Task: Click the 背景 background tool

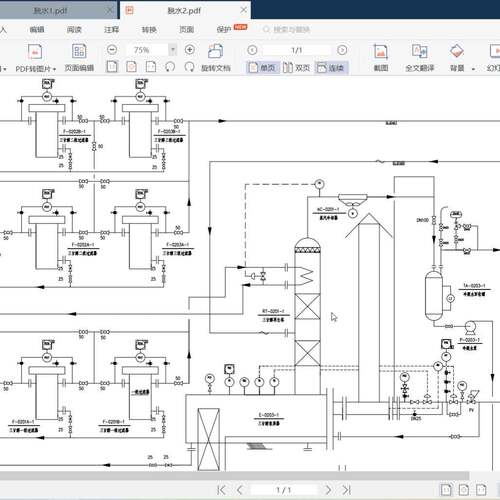Action: (x=457, y=58)
